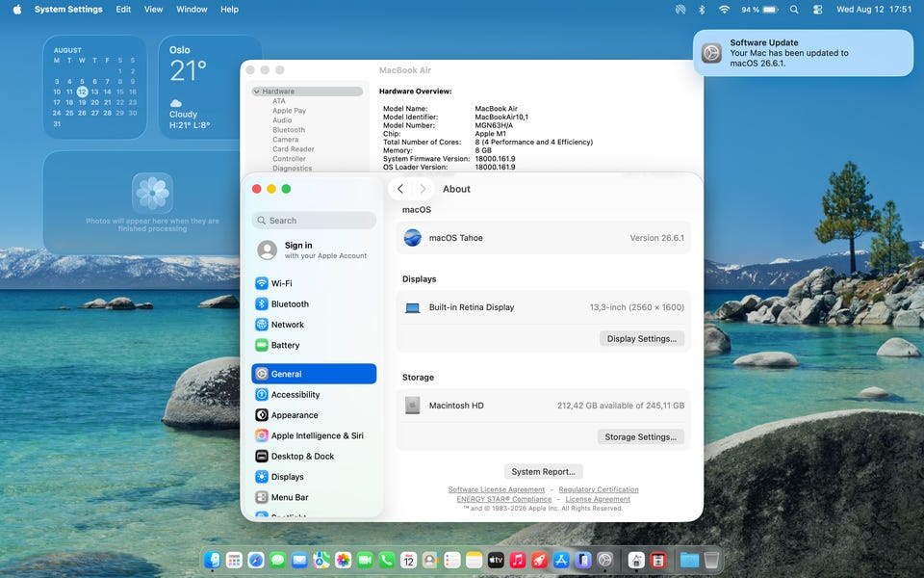Open Notes from the Dock
The image size is (924, 578).
pyautogui.click(x=474, y=560)
